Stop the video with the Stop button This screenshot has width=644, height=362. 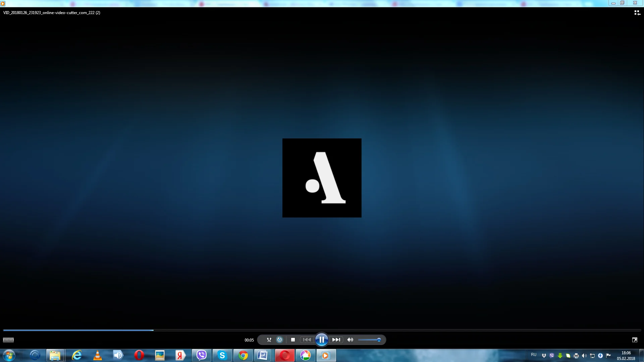[x=293, y=340]
